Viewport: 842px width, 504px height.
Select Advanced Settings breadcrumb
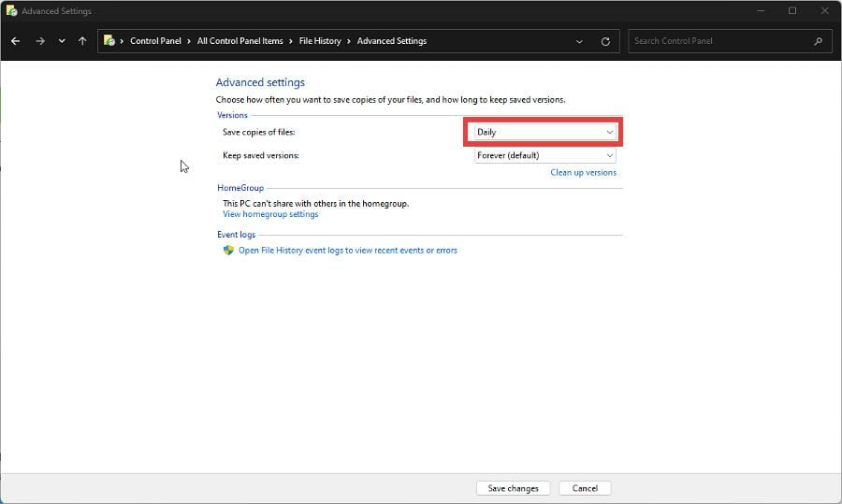pos(392,41)
